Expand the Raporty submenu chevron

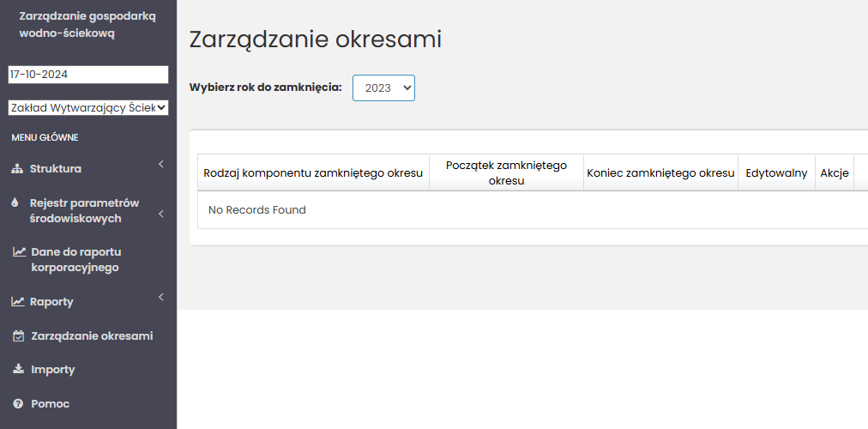[x=160, y=297]
